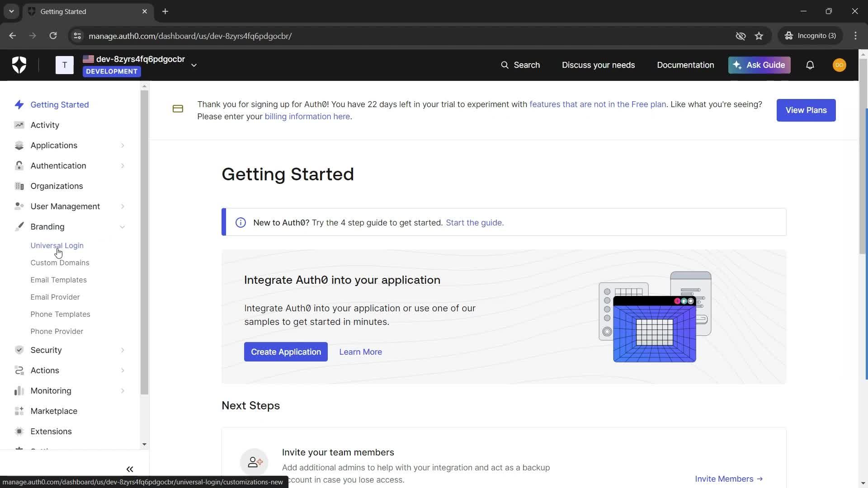Image resolution: width=868 pixels, height=488 pixels.
Task: Open Phone Provider under Branding
Action: (x=57, y=331)
